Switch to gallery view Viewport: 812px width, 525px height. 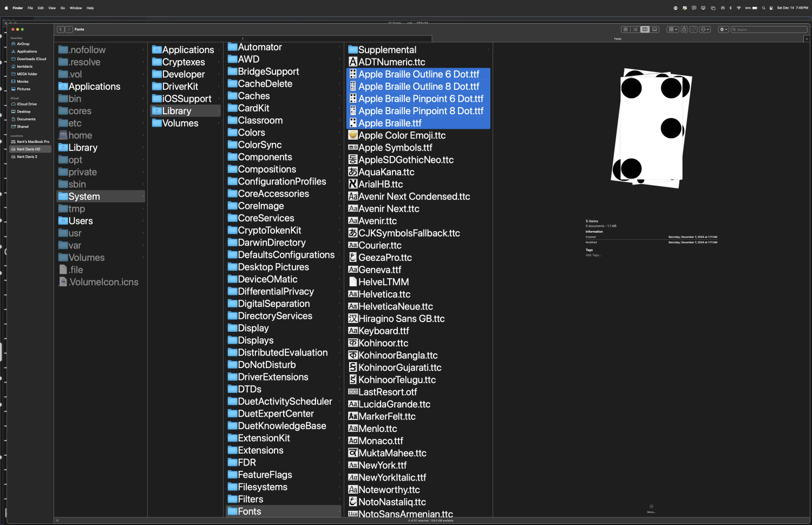[655, 29]
